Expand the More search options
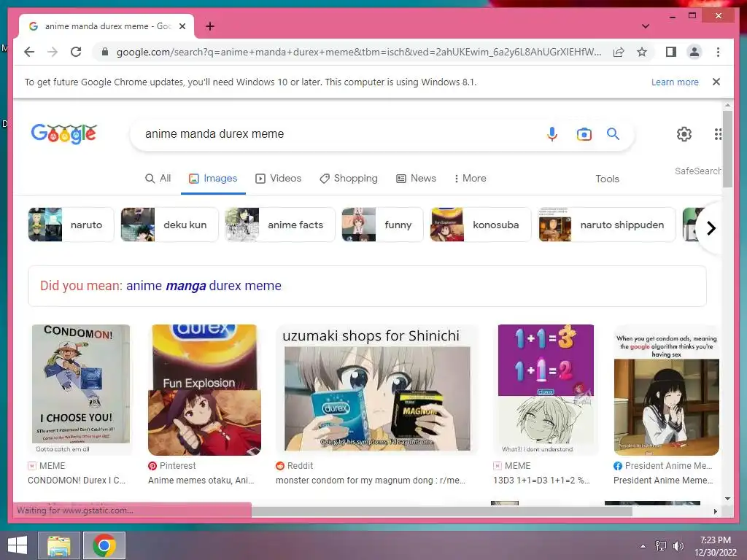The height and width of the screenshot is (560, 747). pyautogui.click(x=470, y=178)
